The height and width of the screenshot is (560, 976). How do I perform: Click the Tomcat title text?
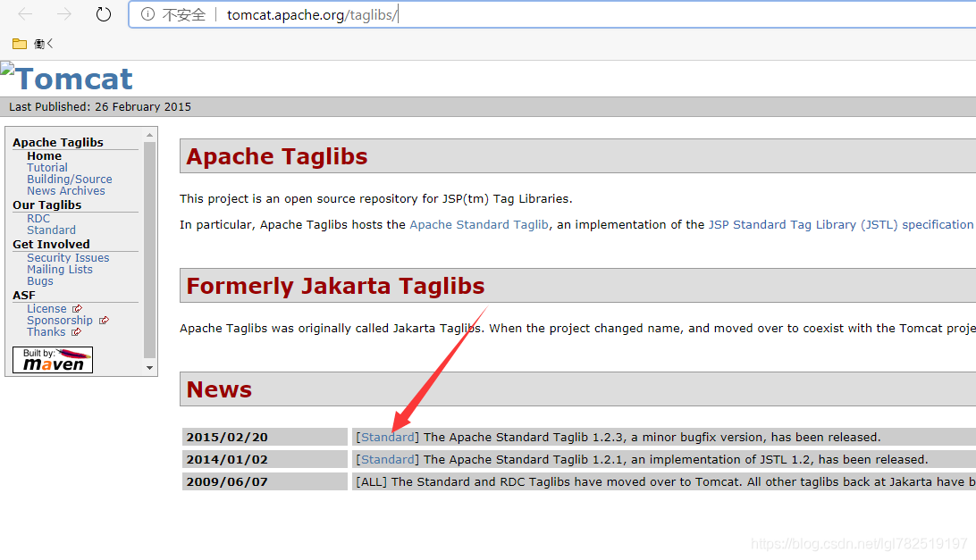(74, 79)
